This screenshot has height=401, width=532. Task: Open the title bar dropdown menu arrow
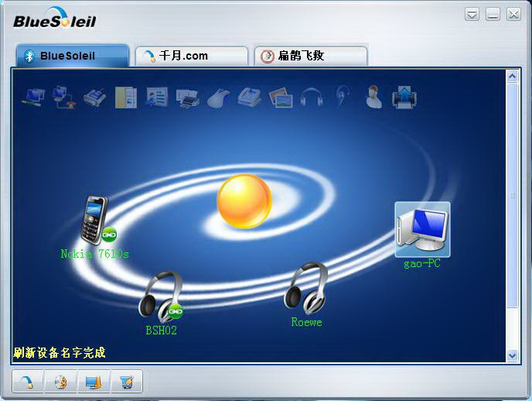coord(472,14)
